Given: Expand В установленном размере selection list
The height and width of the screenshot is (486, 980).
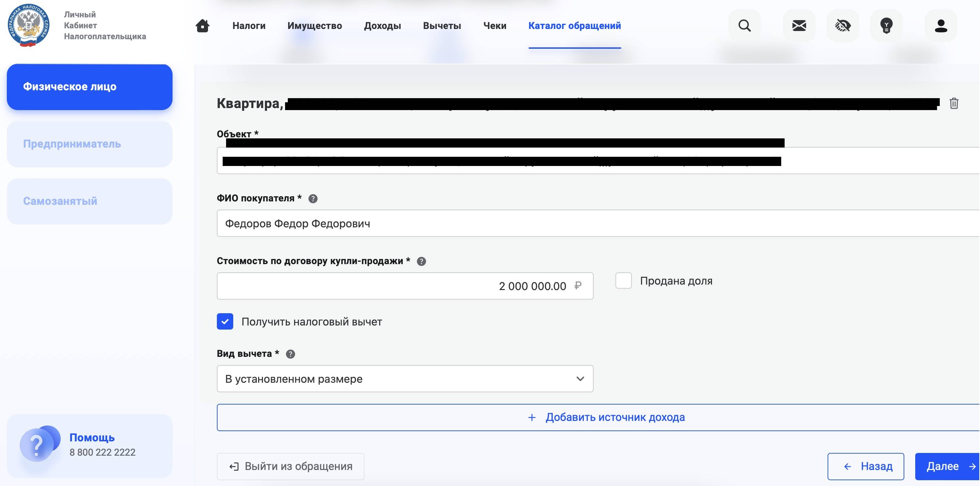Looking at the screenshot, I should coord(405,378).
